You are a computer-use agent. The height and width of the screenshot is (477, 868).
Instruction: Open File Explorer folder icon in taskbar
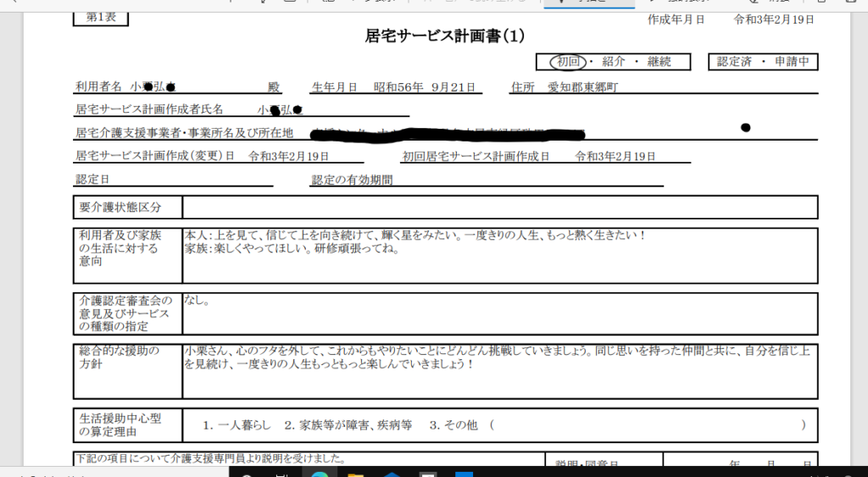coord(356,473)
